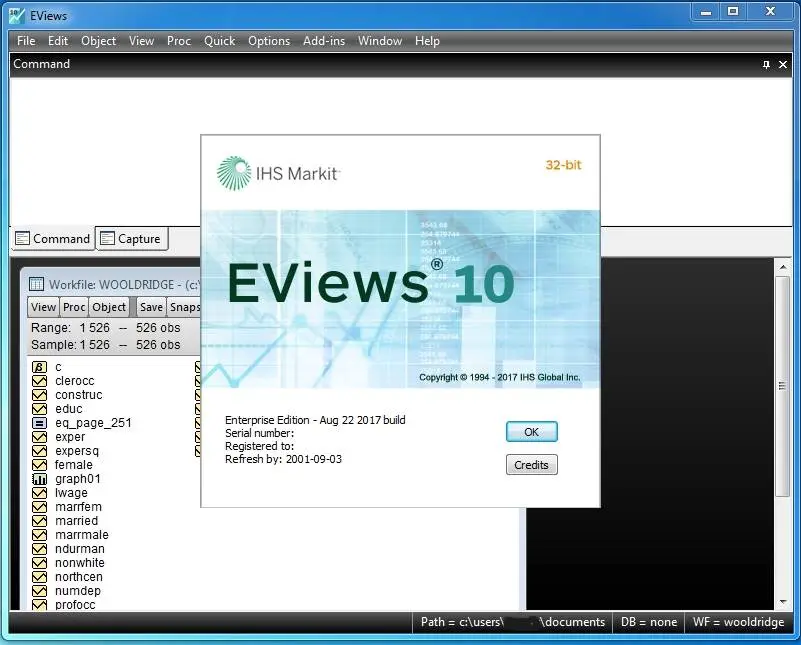Click the Command pane header label

[x=41, y=64]
